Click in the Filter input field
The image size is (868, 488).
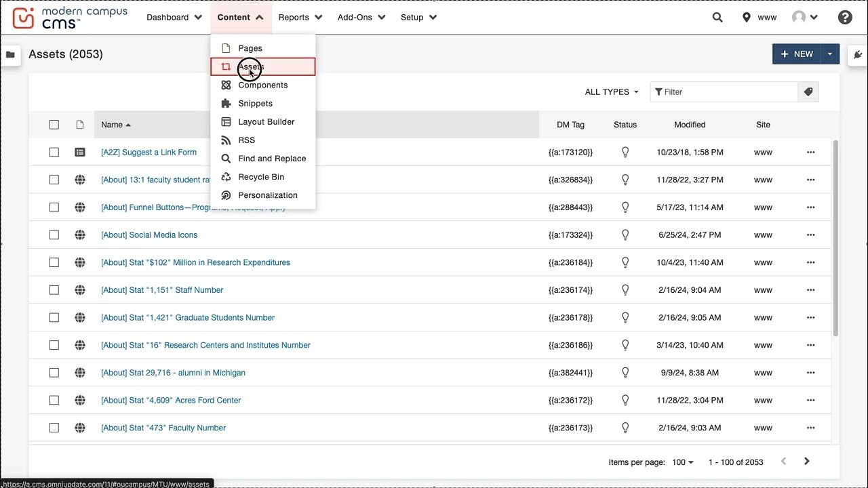[724, 92]
